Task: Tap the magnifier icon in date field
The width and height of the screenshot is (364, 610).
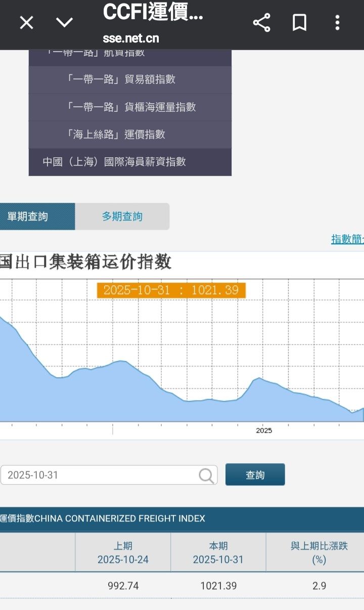Action: [x=206, y=475]
